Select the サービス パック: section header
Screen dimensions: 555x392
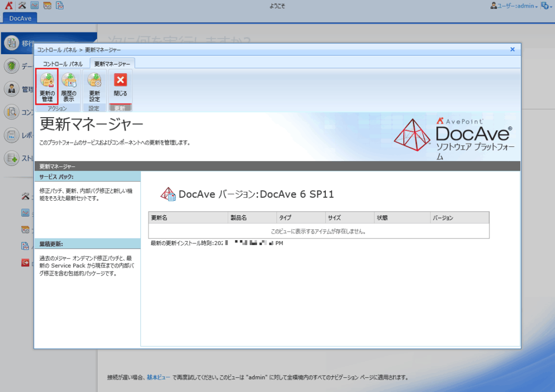88,177
